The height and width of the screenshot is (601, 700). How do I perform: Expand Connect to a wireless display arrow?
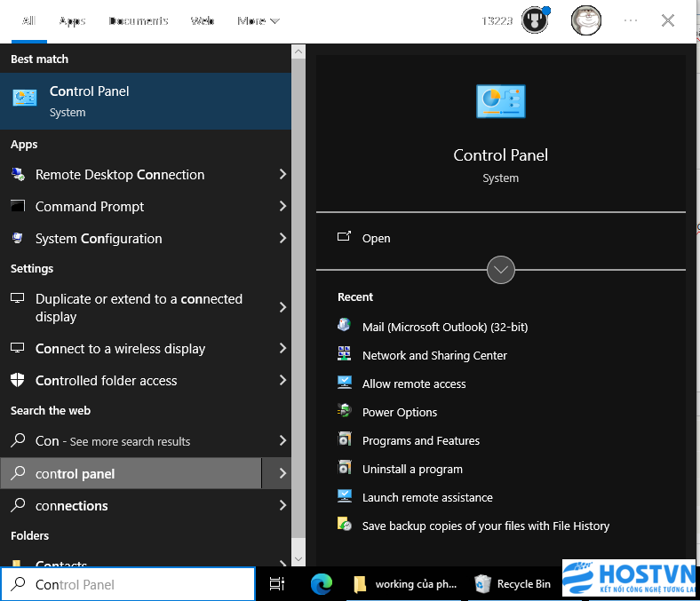click(x=282, y=348)
